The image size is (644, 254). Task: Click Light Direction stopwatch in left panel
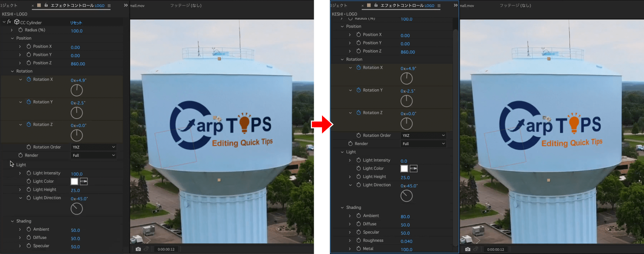click(29, 198)
